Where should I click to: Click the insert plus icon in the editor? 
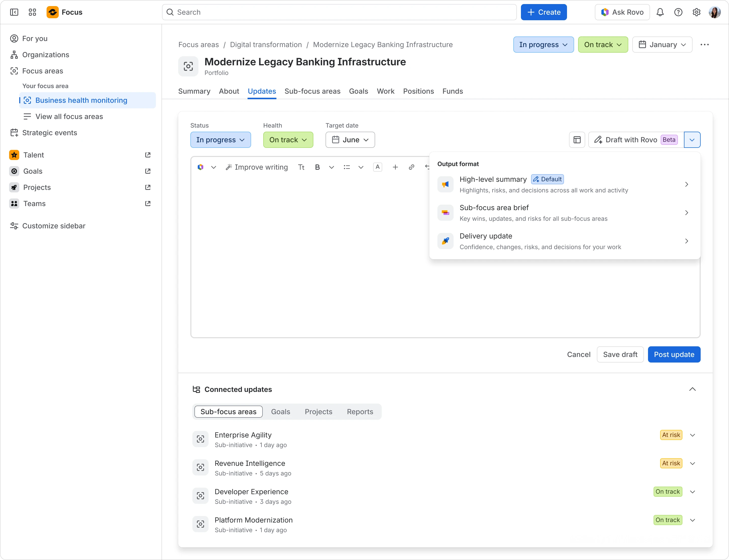point(395,167)
